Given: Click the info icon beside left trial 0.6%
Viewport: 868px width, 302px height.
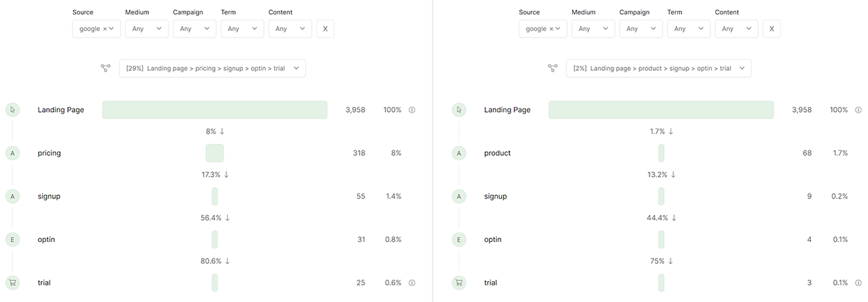Looking at the screenshot, I should tap(412, 283).
